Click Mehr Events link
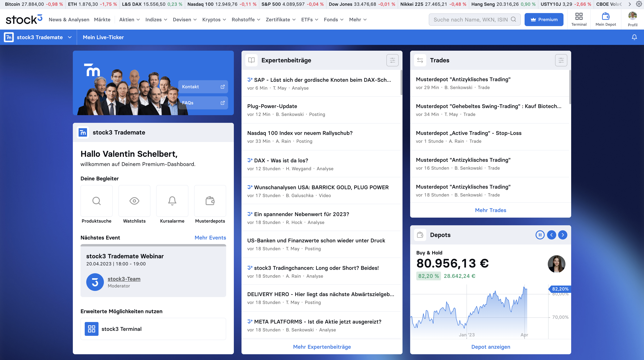This screenshot has width=644, height=360. [210, 238]
